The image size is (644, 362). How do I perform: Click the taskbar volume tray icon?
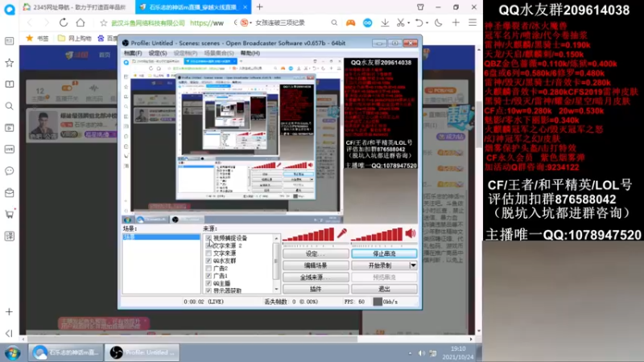tap(421, 353)
